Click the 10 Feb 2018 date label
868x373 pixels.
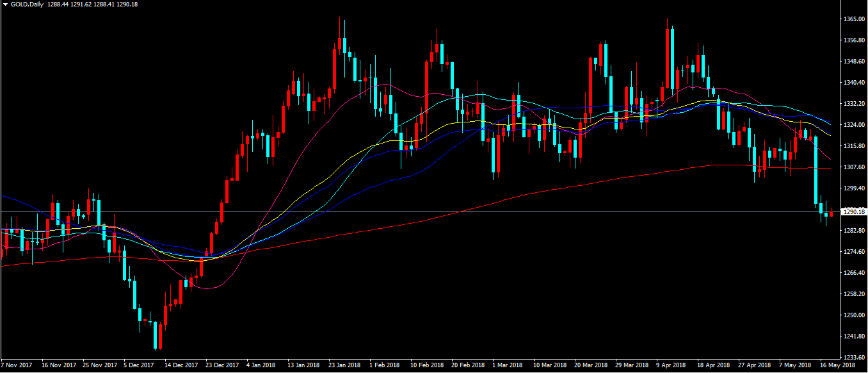[427, 365]
